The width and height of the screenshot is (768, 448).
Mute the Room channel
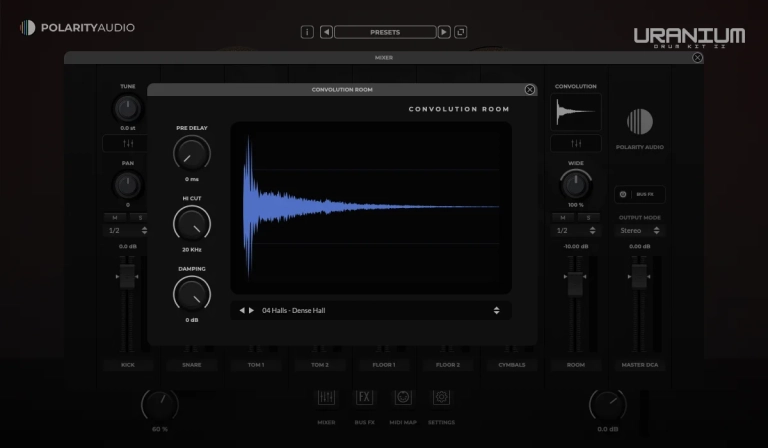click(563, 218)
